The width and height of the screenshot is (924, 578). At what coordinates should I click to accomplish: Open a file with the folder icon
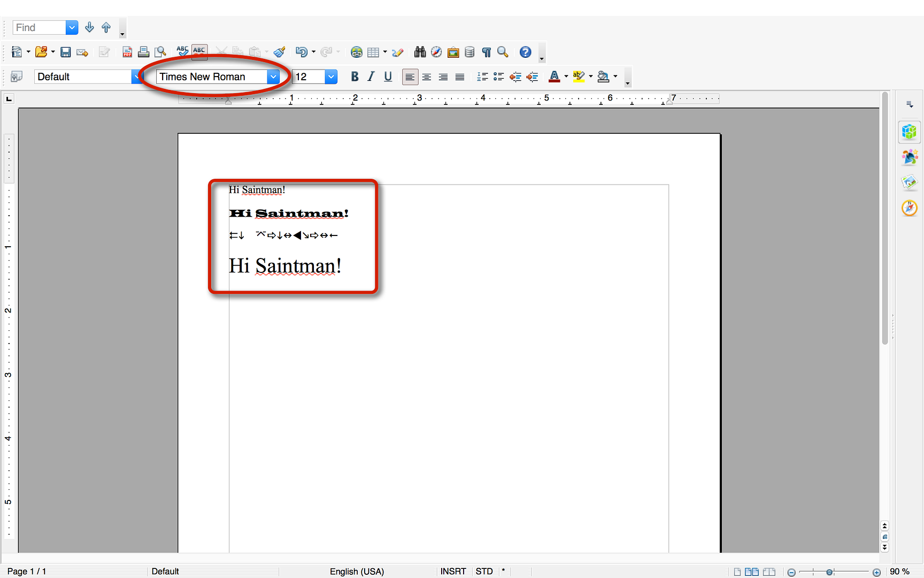41,52
